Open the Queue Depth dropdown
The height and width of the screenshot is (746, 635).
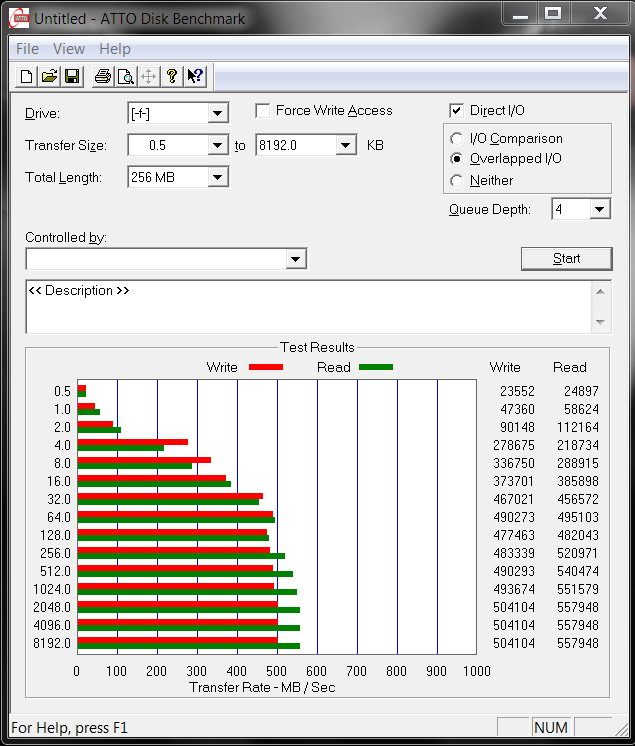[x=599, y=210]
